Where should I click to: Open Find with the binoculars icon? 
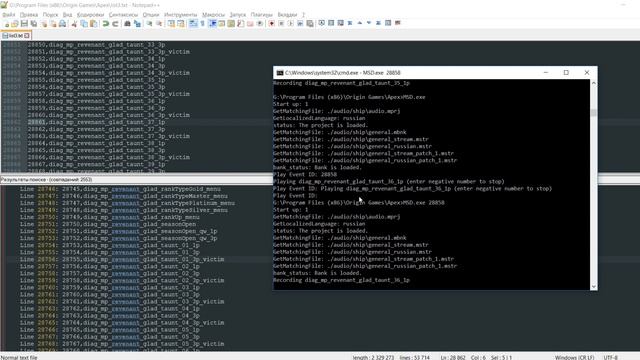click(127, 24)
